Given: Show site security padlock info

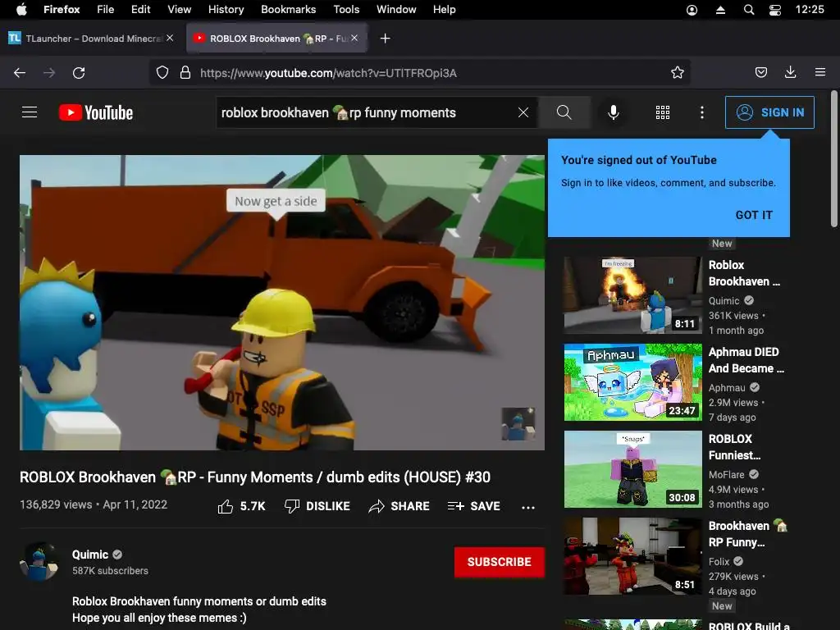Looking at the screenshot, I should point(185,73).
